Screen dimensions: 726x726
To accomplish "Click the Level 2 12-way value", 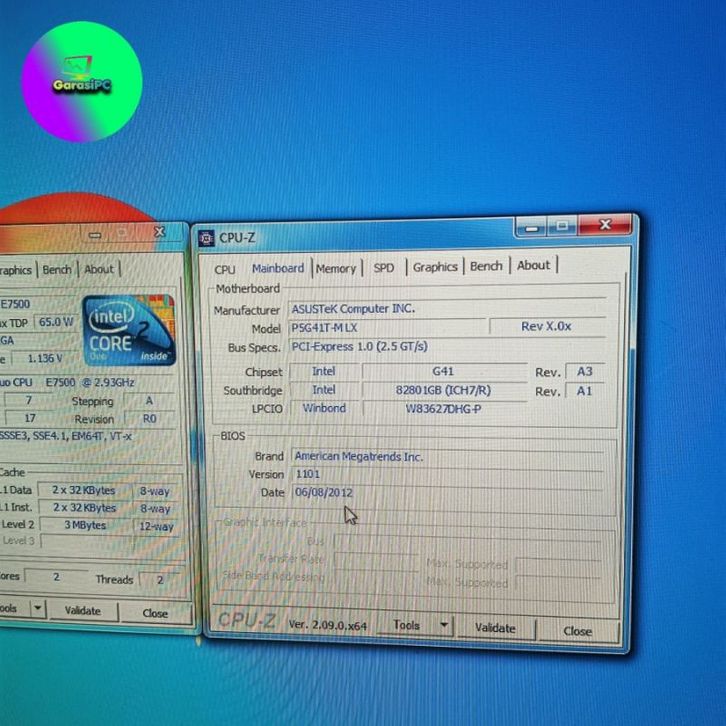I will click(156, 526).
